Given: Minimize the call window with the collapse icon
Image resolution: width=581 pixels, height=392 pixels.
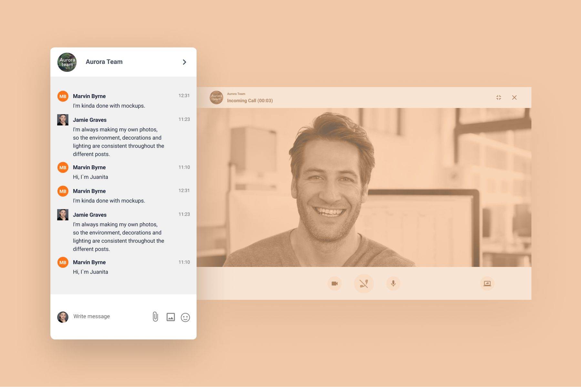Looking at the screenshot, I should coord(499,97).
